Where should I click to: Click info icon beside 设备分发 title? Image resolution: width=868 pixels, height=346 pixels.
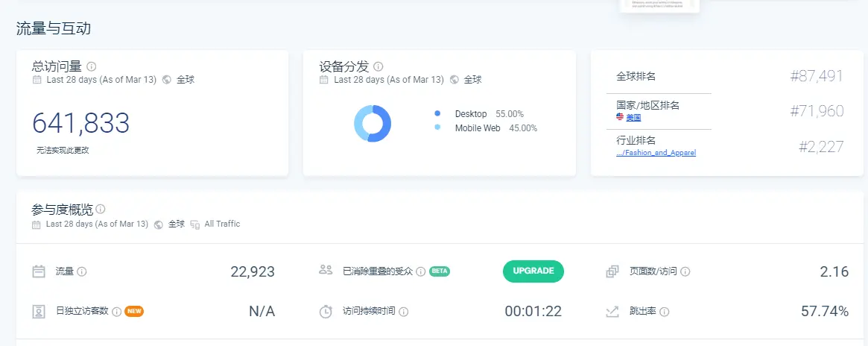378,66
